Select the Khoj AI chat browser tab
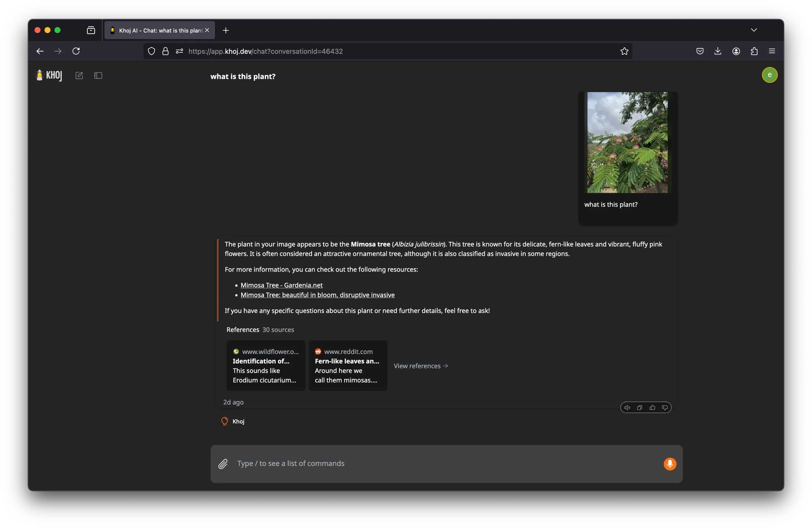Viewport: 812px width, 528px height. click(x=157, y=30)
